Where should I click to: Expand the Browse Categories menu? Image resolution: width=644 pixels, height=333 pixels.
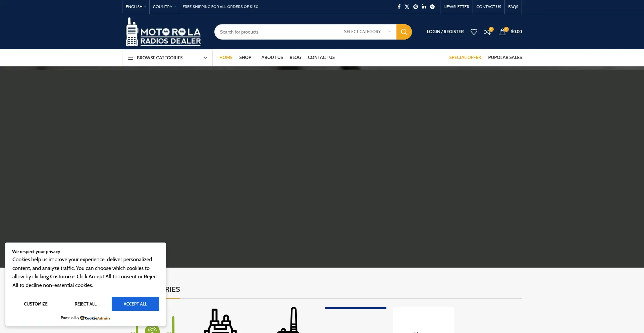167,58
